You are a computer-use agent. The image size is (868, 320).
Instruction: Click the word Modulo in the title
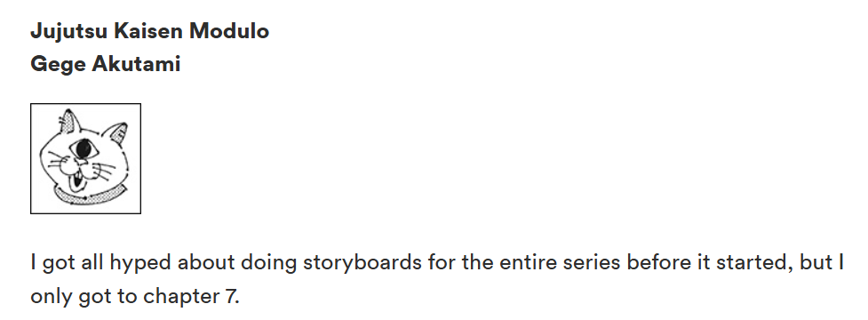[229, 31]
